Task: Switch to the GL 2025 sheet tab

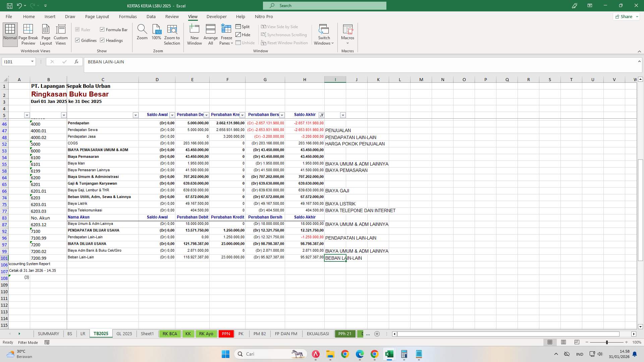Action: point(124,334)
